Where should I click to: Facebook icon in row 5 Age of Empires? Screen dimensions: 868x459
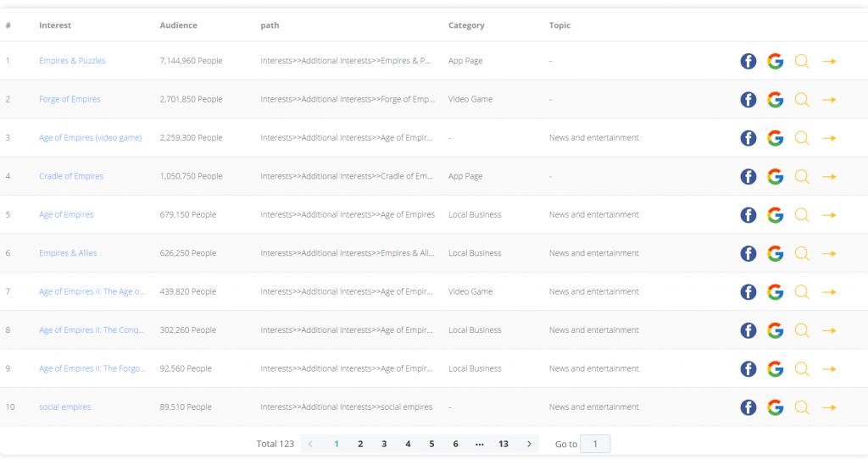point(748,214)
